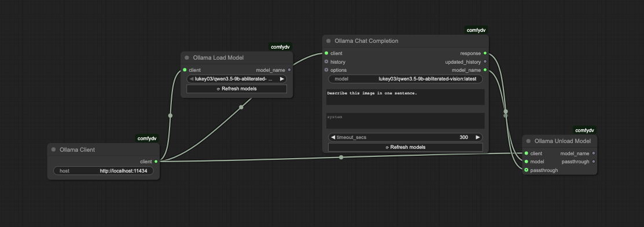Screen dimensions: 644x227
Task: Collapse the Ollama Chat Completion node dot
Action: point(329,41)
